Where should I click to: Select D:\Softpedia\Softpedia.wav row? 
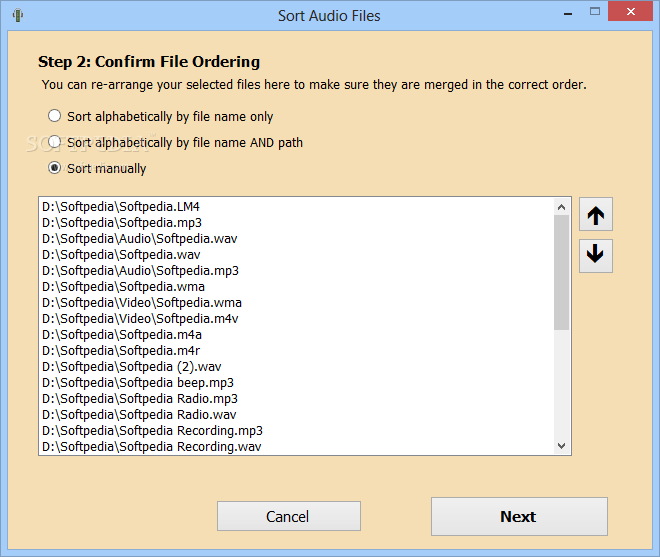[x=297, y=255]
